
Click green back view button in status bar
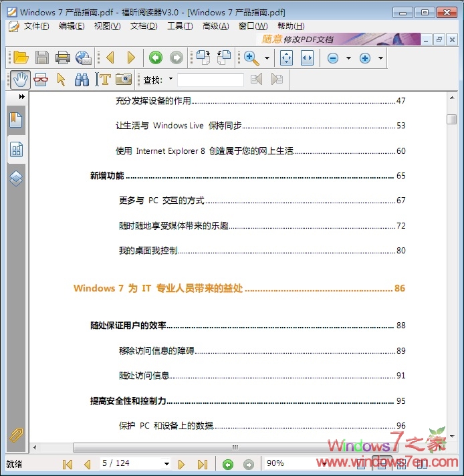tap(228, 465)
